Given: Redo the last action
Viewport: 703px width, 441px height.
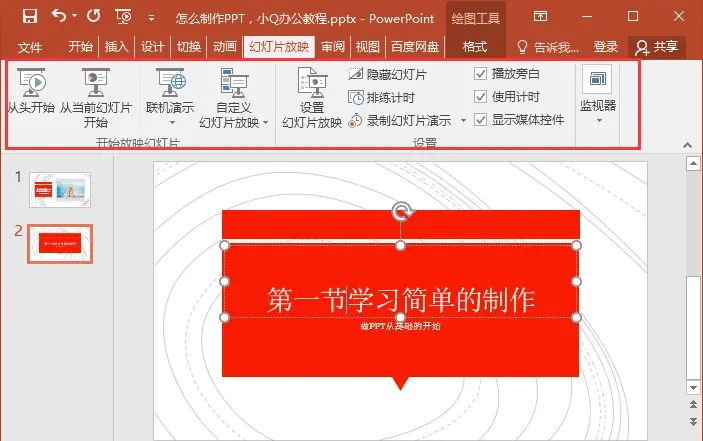Looking at the screenshot, I should pos(93,16).
